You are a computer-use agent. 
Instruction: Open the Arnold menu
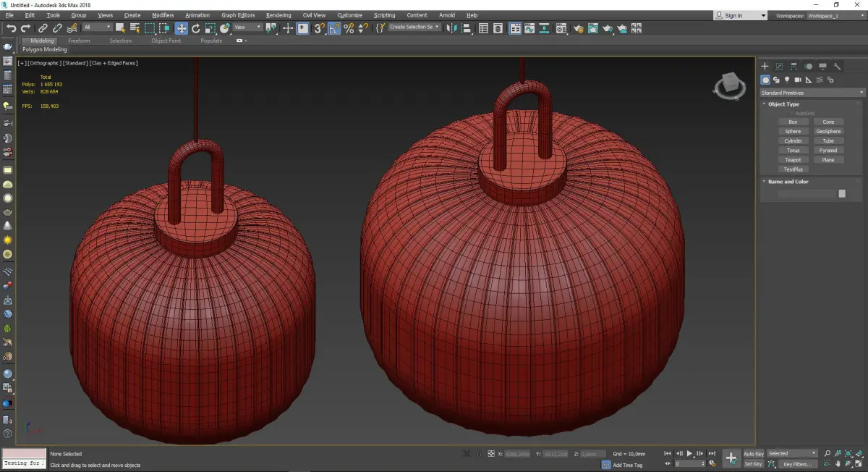tap(447, 15)
